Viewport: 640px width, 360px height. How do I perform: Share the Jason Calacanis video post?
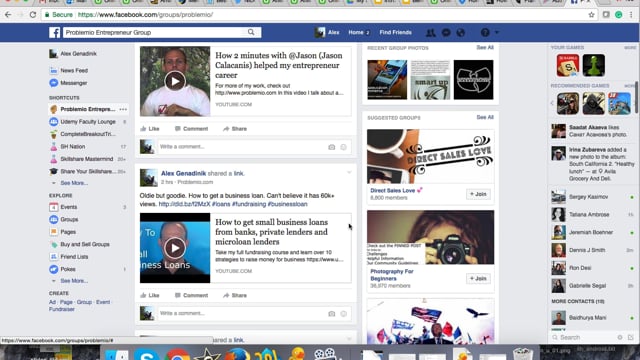coord(235,129)
